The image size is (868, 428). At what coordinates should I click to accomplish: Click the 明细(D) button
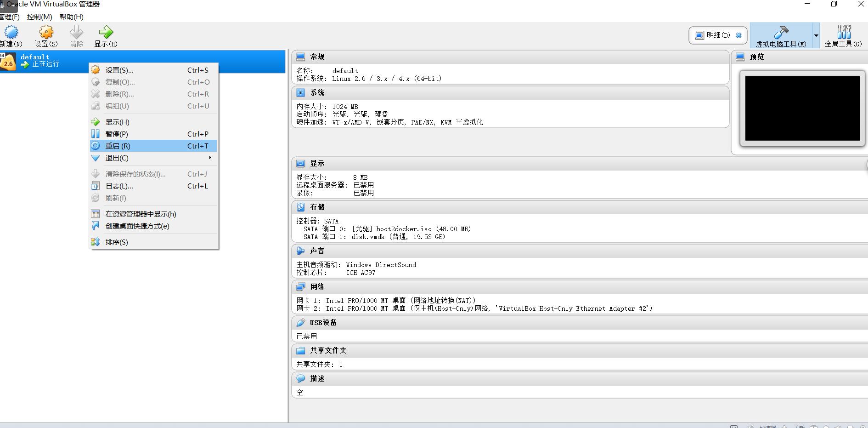[x=716, y=34]
